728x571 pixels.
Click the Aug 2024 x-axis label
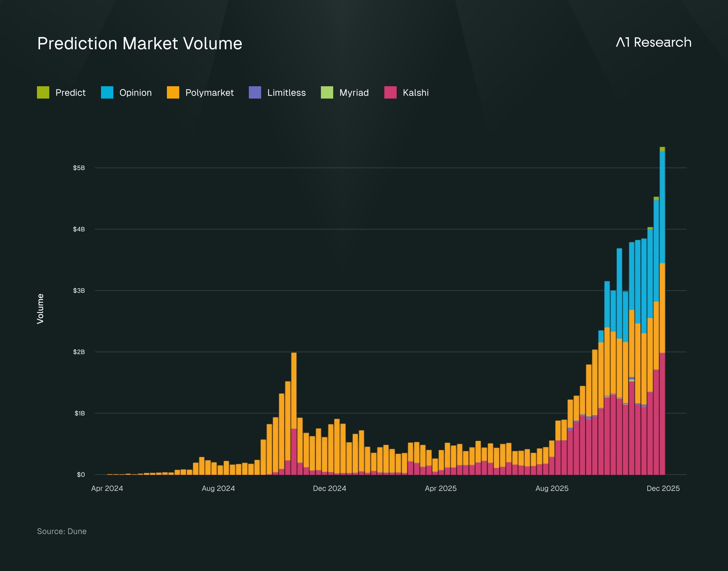pos(218,488)
